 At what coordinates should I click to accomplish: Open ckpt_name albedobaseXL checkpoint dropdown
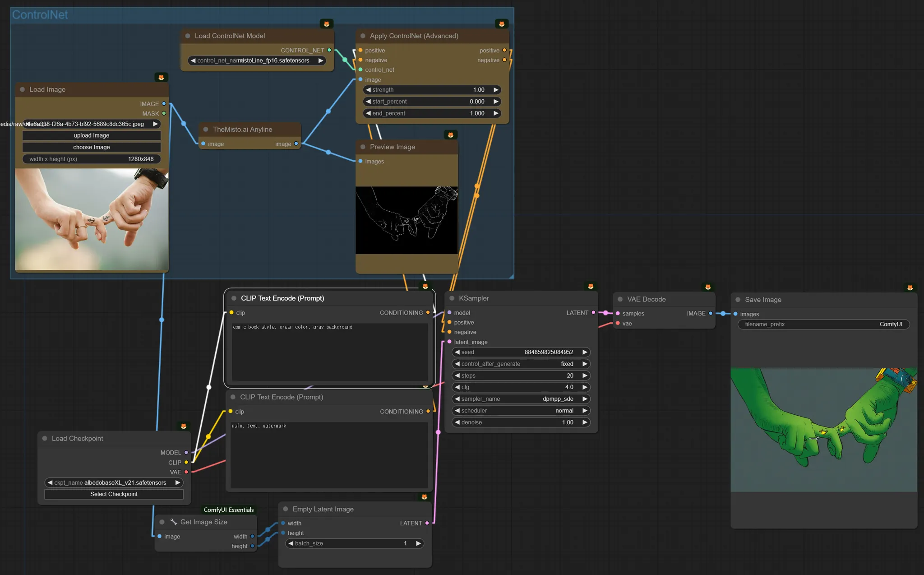tap(114, 482)
